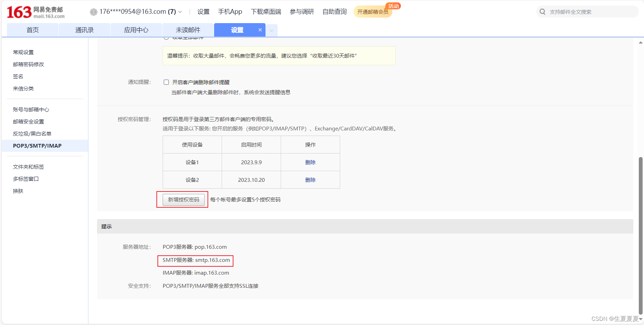
Task: Open 常规设置 in the sidebar
Action: pyautogui.click(x=23, y=52)
